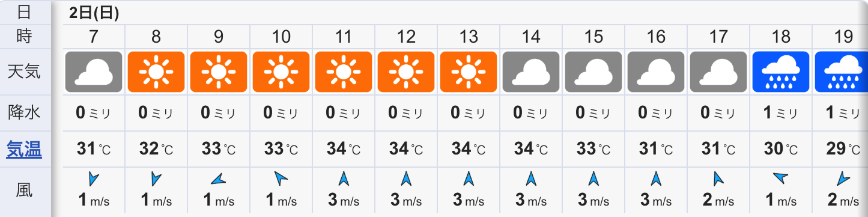Click the wind direction arrow at 9 o'clock
Viewport: 868px width, 217px height.
(219, 178)
